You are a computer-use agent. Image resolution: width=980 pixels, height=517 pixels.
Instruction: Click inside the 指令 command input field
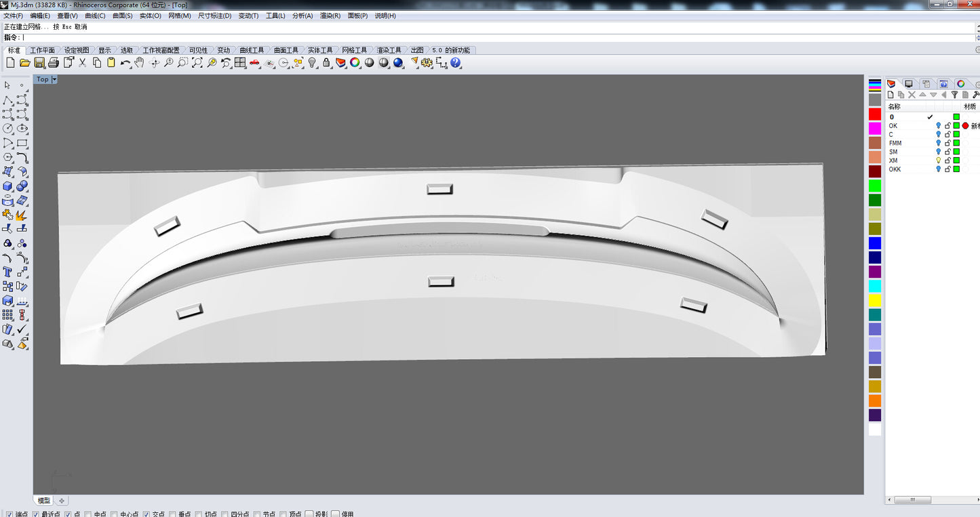[498, 37]
